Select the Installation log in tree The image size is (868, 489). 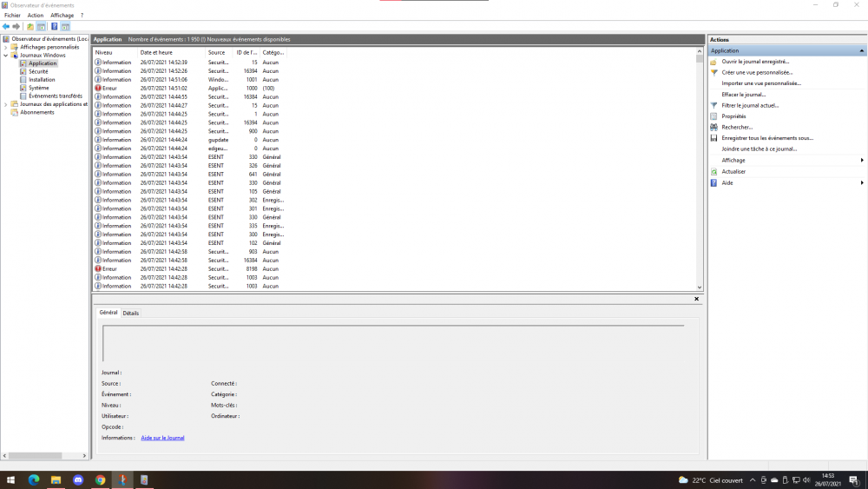[x=42, y=80]
